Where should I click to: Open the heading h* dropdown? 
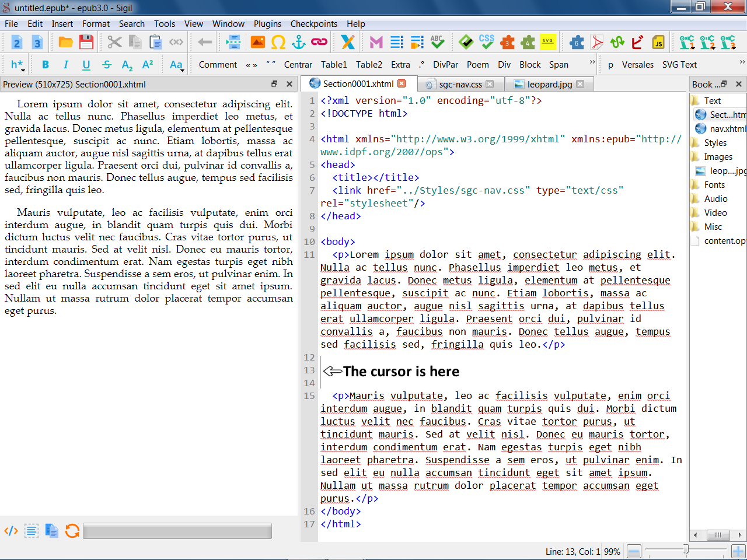tap(17, 65)
